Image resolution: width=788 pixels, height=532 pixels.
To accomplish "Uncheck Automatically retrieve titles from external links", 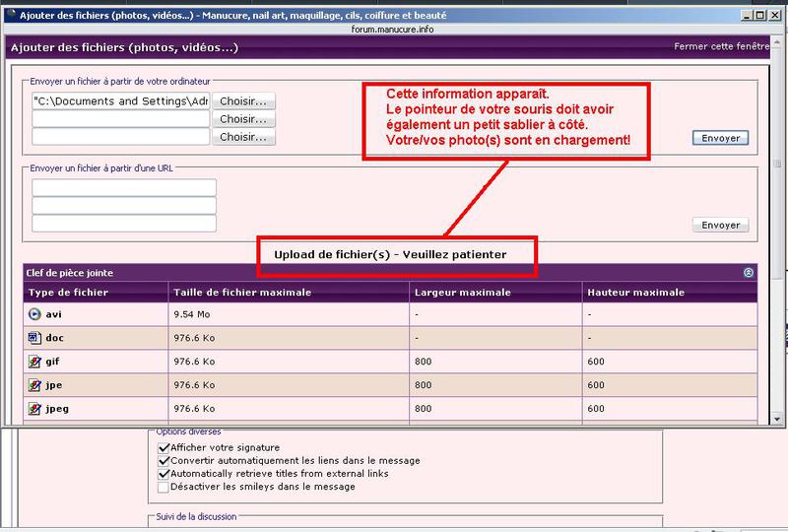I will [164, 474].
